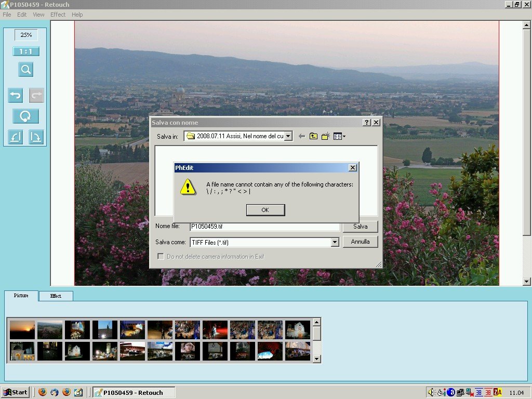This screenshot has height=399, width=532.
Task: Click the disconnected network tray icon
Action: point(470,393)
